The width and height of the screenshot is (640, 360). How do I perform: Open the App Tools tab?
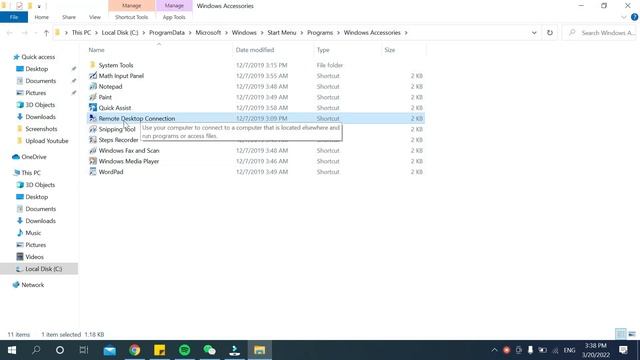pyautogui.click(x=174, y=17)
